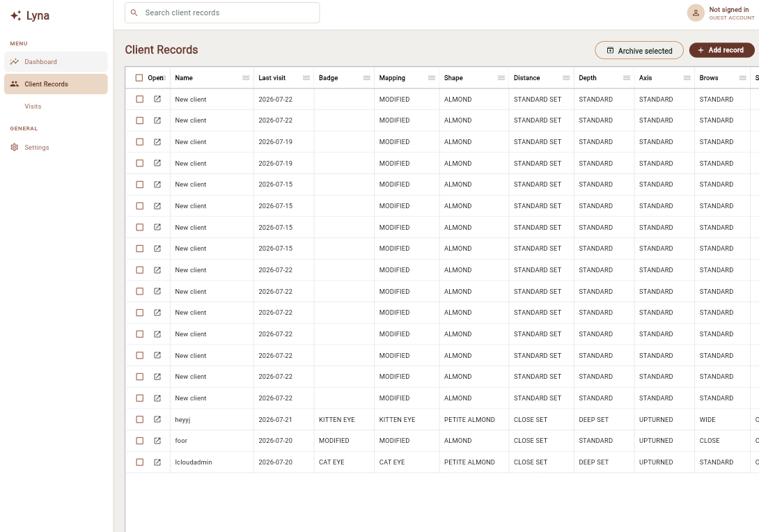Viewport: 759px width, 532px height.
Task: Click the Settings gear icon
Action: pyautogui.click(x=15, y=148)
